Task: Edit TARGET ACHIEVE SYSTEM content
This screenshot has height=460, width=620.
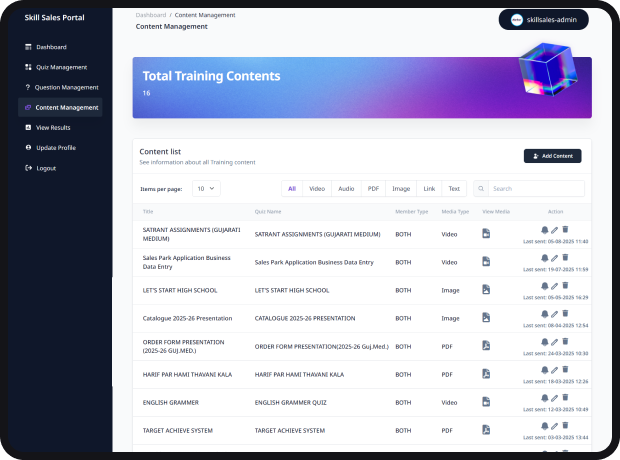Action: pos(554,426)
